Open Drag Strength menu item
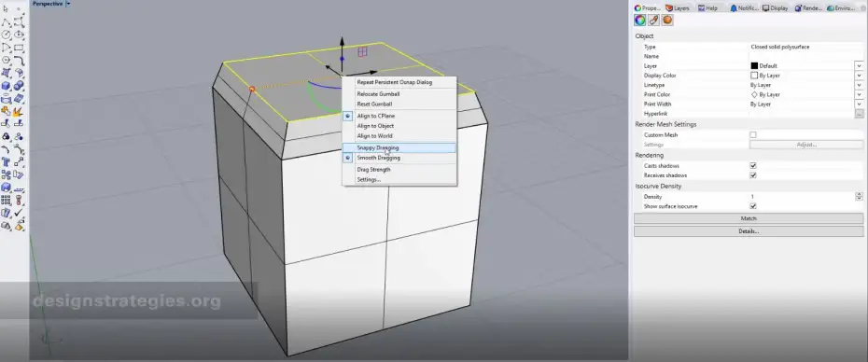 click(373, 170)
